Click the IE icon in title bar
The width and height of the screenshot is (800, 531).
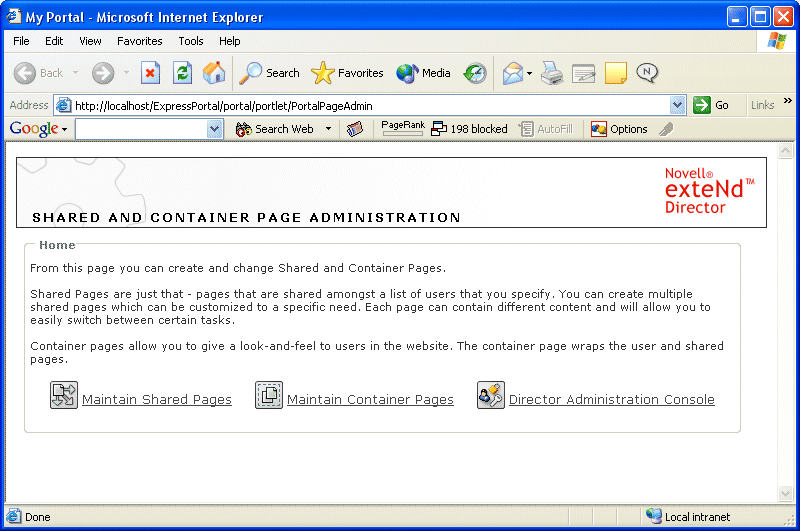coord(13,16)
